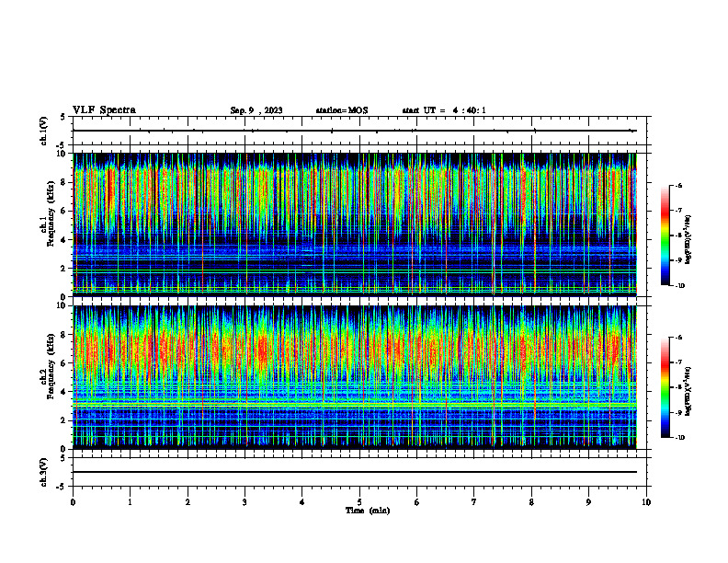Viewport: 728px width, 563px height.
Task: Click the "Time (min)" axis label
Action: click(368, 511)
